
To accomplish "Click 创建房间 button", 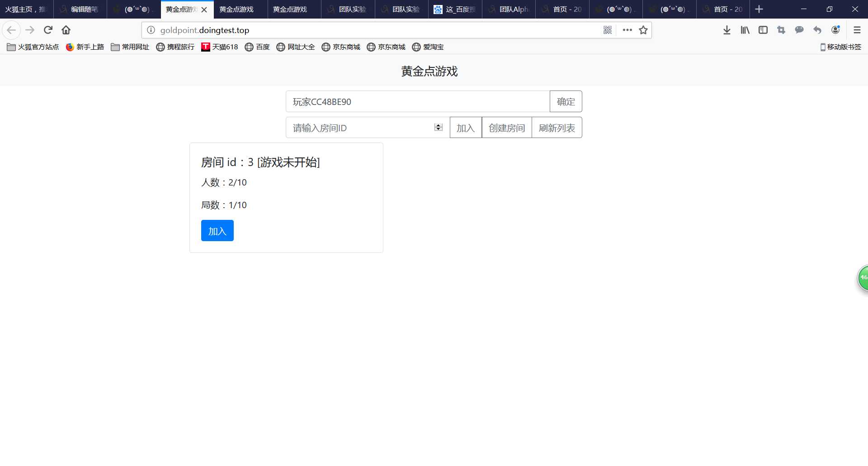I will (x=507, y=128).
